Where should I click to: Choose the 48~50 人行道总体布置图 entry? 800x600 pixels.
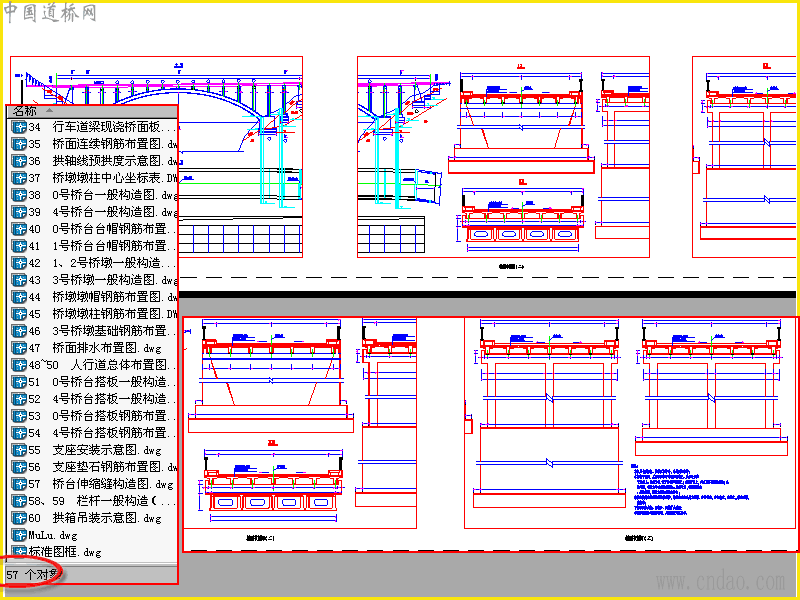(x=94, y=365)
